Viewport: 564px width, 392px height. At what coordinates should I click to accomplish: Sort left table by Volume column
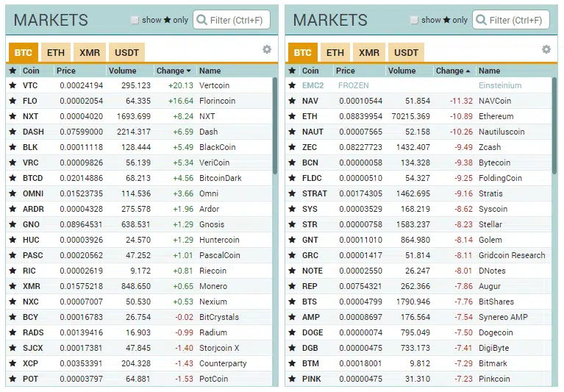click(x=122, y=71)
